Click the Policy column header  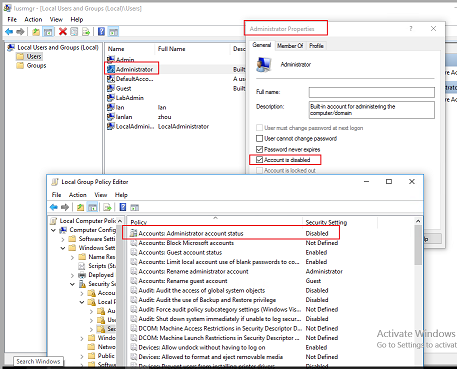click(216, 222)
